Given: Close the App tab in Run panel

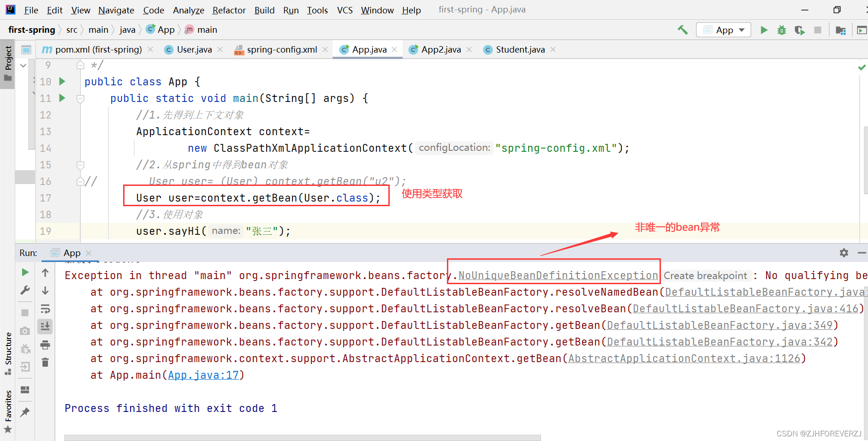Looking at the screenshot, I should click(89, 253).
